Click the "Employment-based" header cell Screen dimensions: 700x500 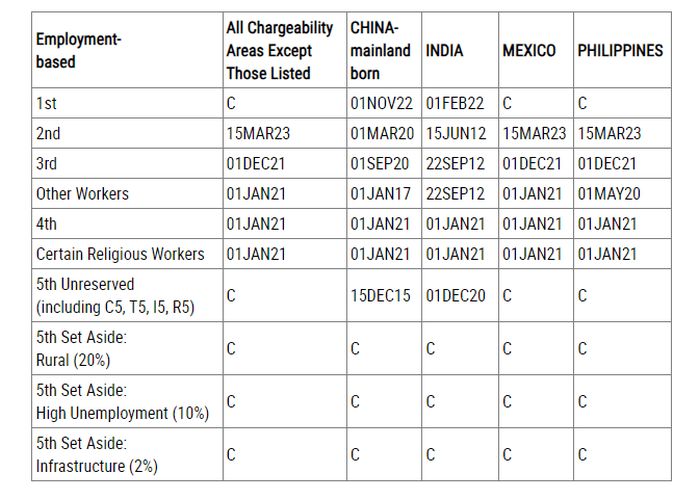pyautogui.click(x=78, y=50)
